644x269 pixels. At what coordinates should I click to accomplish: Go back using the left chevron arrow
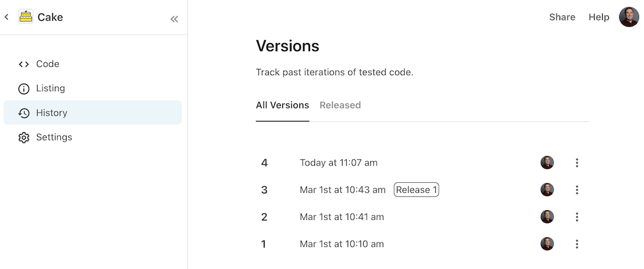click(x=6, y=17)
